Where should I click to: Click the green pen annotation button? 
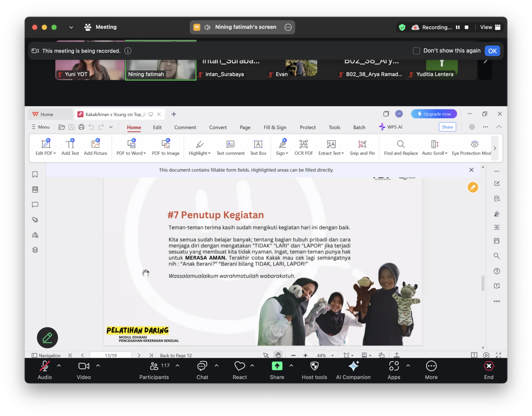point(48,338)
